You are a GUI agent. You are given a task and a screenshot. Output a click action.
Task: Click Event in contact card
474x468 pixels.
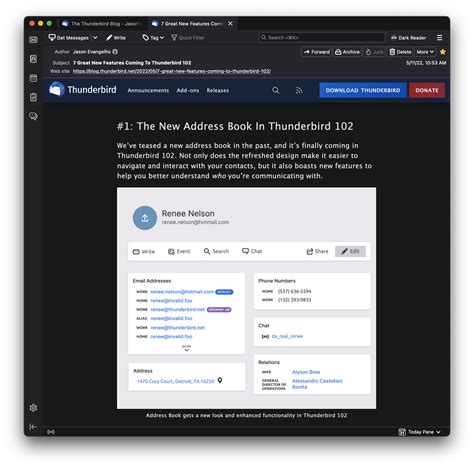pyautogui.click(x=179, y=251)
